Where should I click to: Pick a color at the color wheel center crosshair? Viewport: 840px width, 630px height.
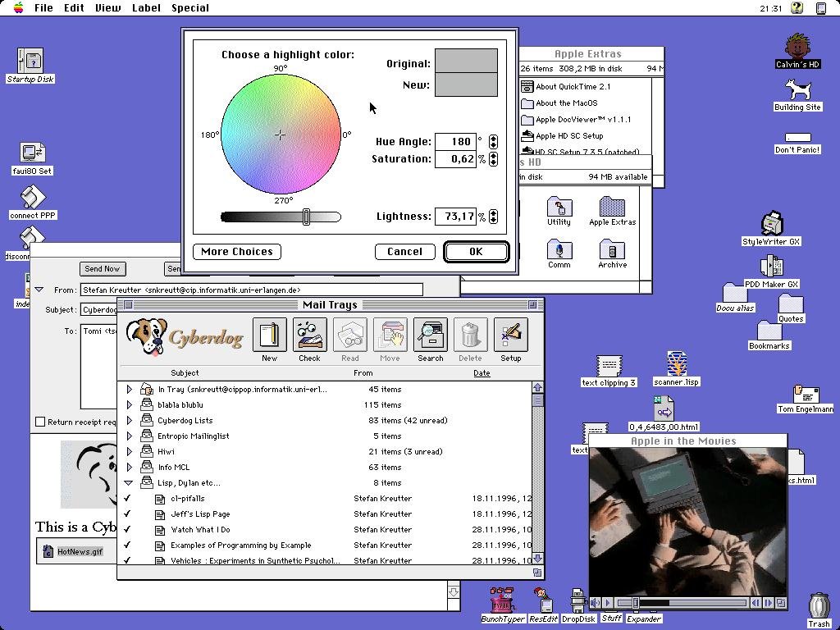click(281, 135)
